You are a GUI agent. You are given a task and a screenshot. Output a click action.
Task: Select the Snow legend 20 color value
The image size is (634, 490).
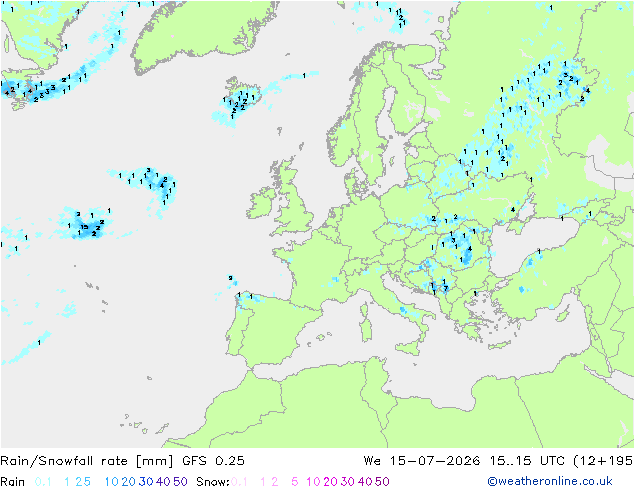pyautogui.click(x=330, y=482)
